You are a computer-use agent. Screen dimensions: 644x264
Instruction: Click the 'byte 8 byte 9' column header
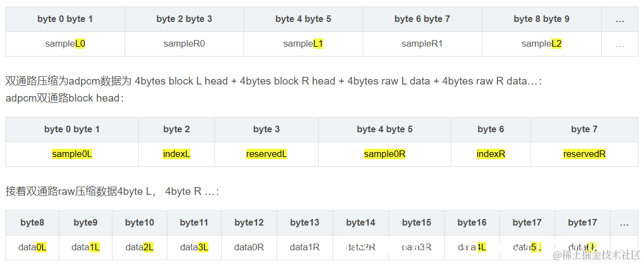[541, 19]
